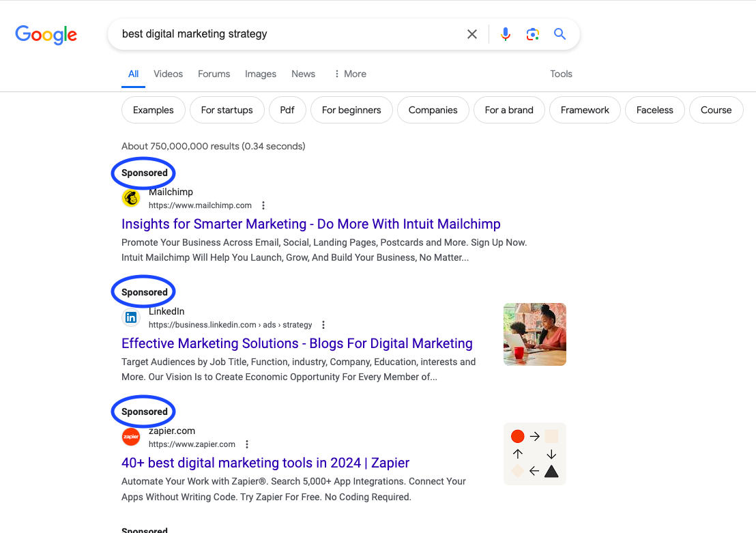The height and width of the screenshot is (533, 756).
Task: Apply the "For startups" filter chip
Action: click(227, 110)
